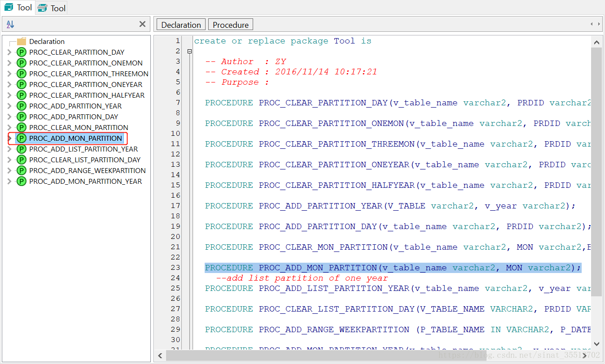Click highlighted PROC_ADD_MON_PARTITION in line 23
The height and width of the screenshot is (364, 605).
[318, 268]
